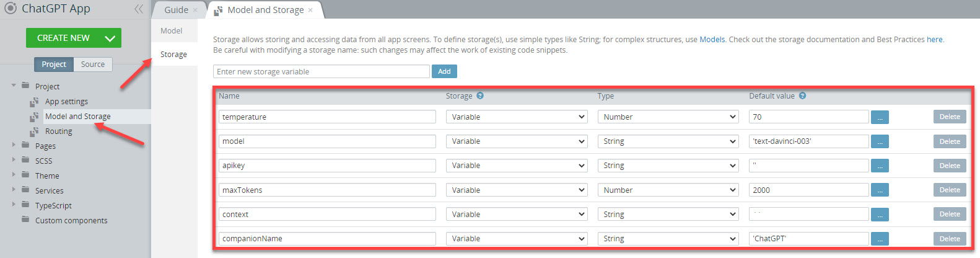This screenshot has height=258, width=980.
Task: Open the CREATE NEW dropdown arrow
Action: click(110, 38)
